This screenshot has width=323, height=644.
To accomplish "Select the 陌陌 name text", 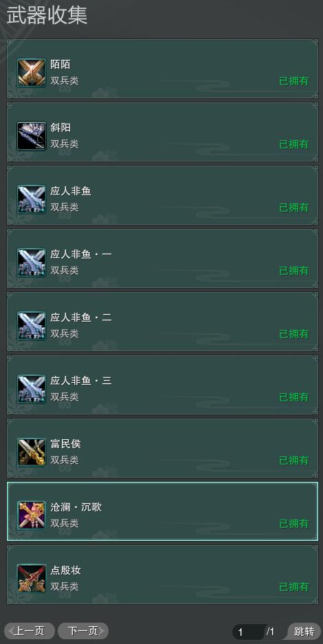I will [x=60, y=65].
